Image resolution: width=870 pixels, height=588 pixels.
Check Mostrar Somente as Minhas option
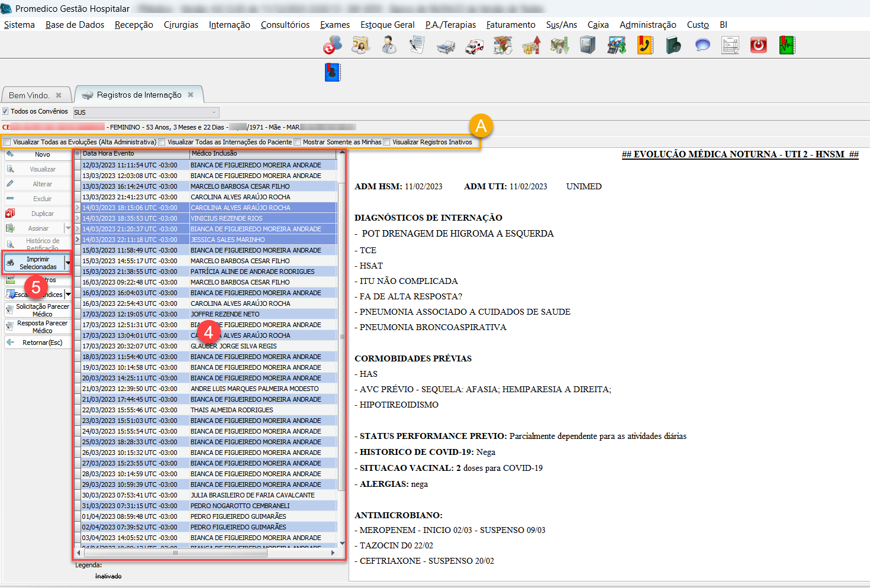click(x=298, y=142)
